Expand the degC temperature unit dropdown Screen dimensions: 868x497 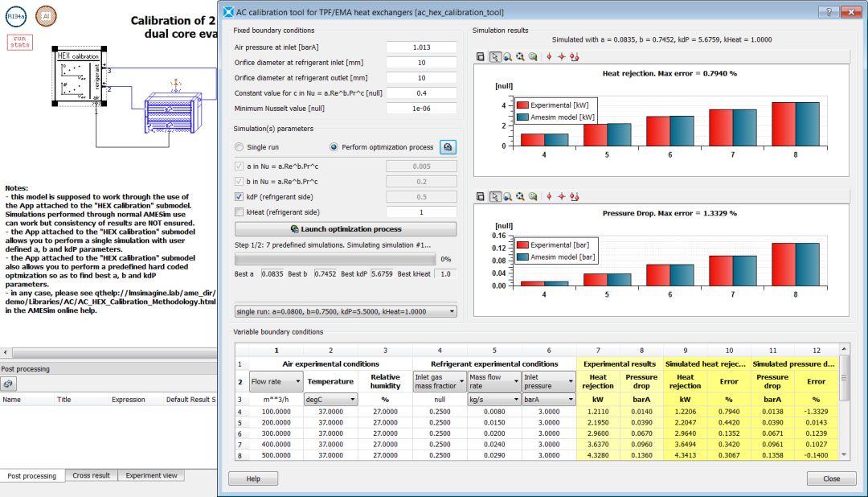[x=330, y=399]
